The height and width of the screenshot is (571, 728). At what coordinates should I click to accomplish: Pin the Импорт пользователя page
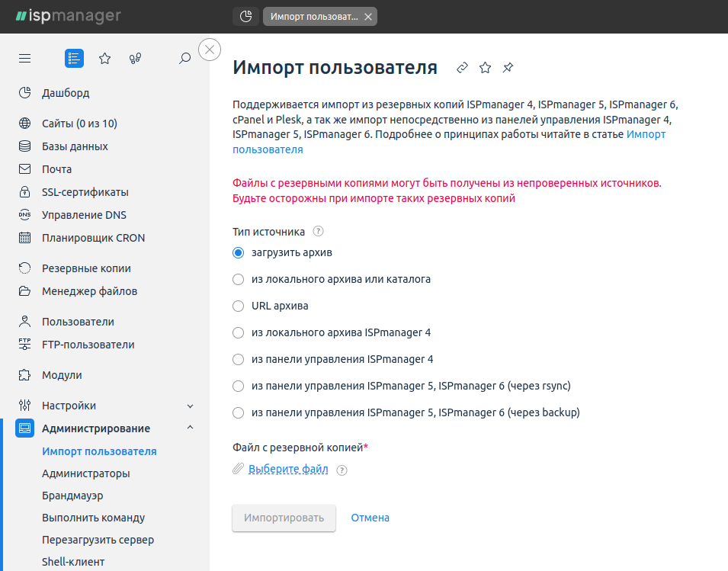pos(508,68)
